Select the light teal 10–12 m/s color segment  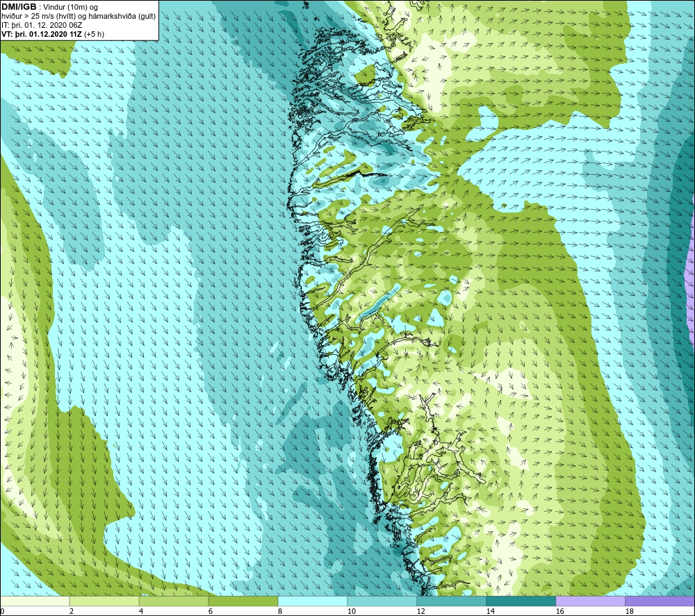coord(382,601)
